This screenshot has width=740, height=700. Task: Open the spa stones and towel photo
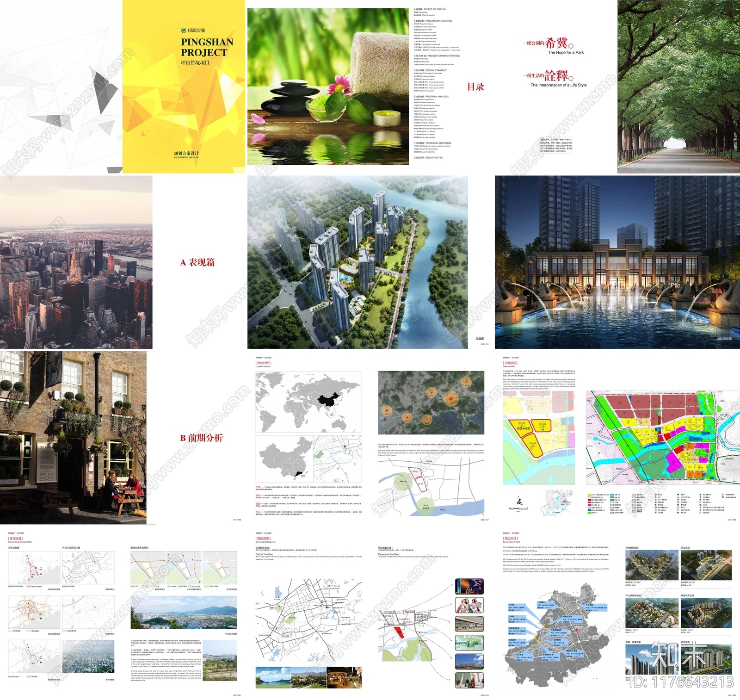coord(328,87)
